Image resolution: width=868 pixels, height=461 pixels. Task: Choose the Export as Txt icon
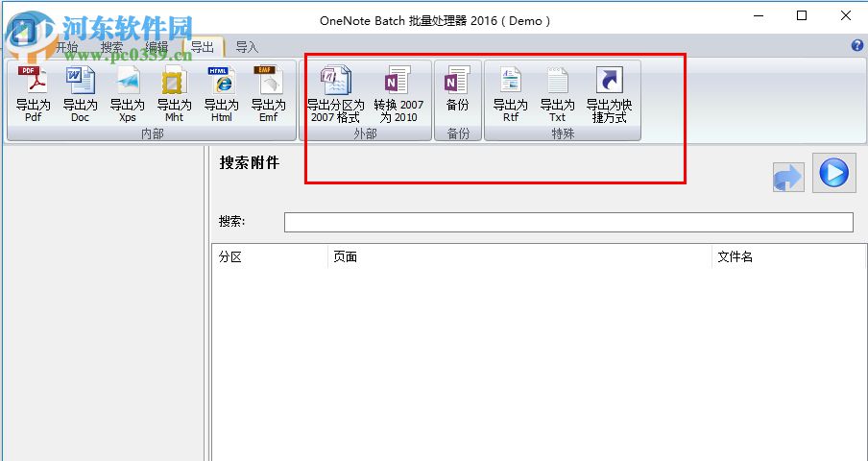pos(558,93)
